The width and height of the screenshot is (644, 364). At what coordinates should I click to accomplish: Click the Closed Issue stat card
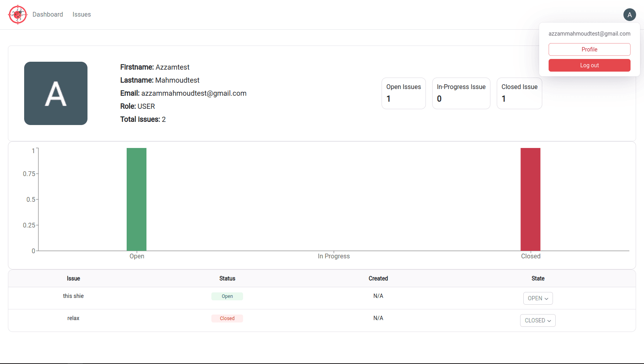(519, 93)
